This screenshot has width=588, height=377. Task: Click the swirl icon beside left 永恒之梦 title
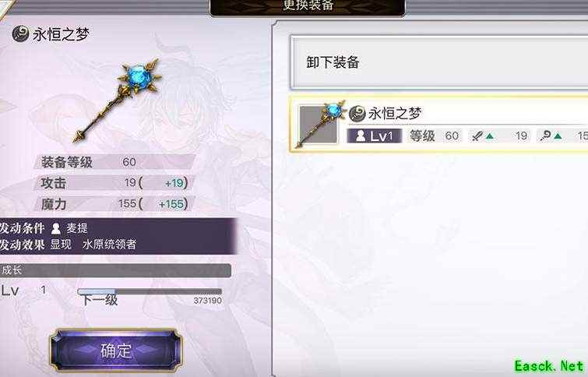[20, 34]
